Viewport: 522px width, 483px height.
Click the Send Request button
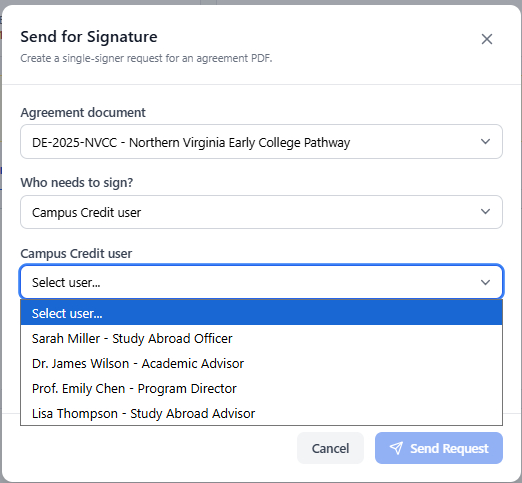(x=439, y=448)
